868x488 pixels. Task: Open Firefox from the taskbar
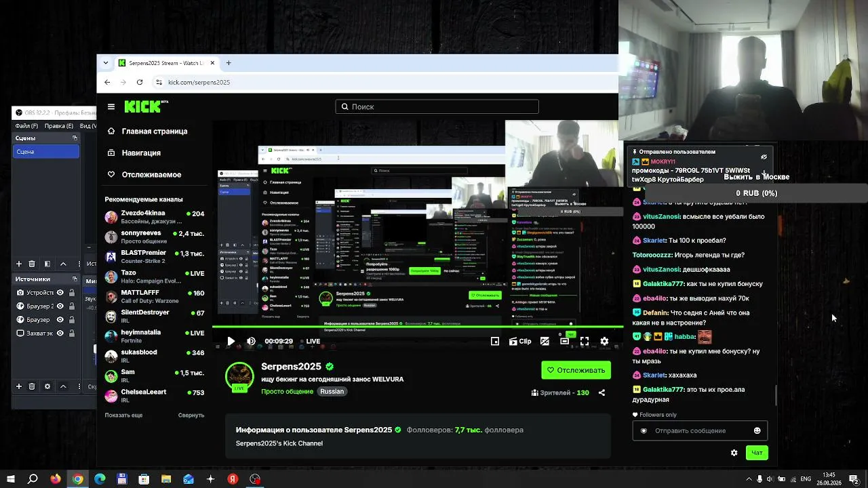pos(56,479)
